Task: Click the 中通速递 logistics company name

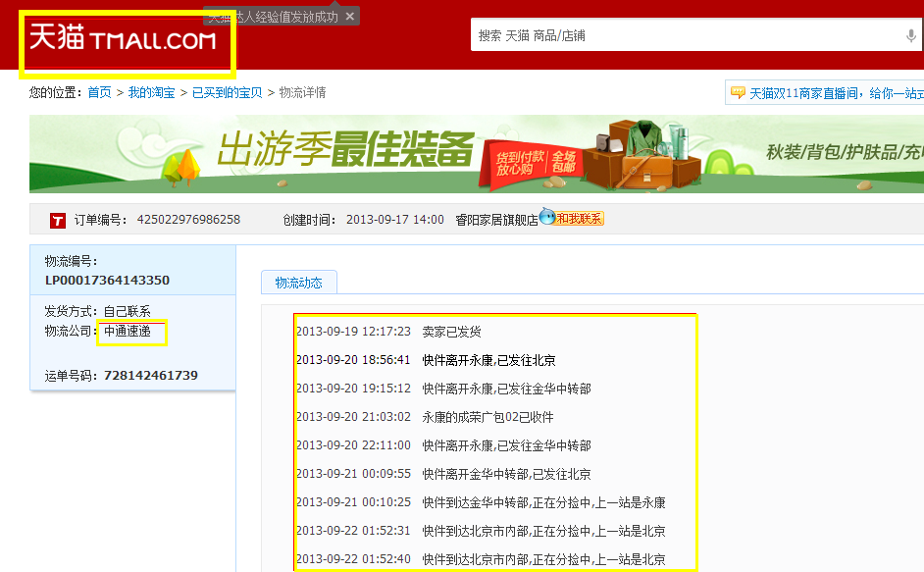Action: pos(128,332)
